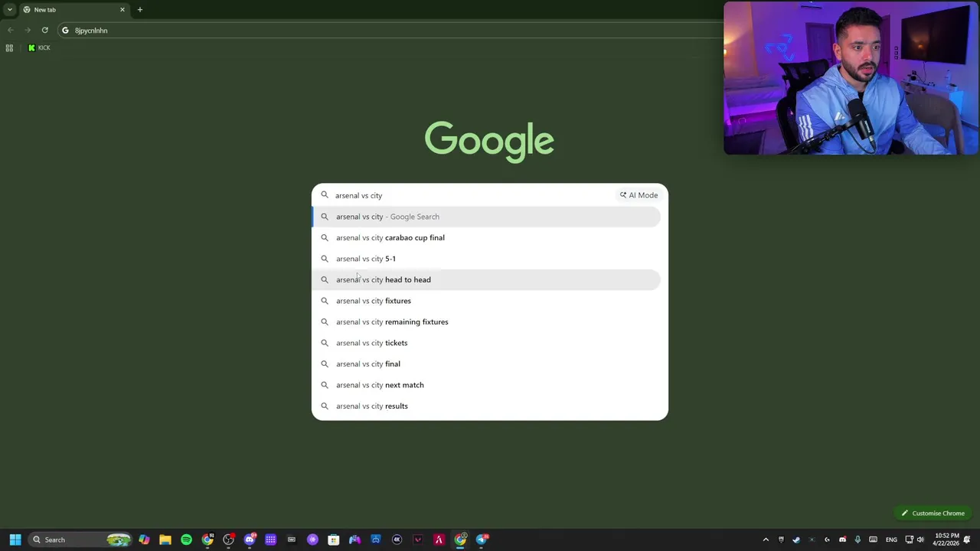Open volume control speaker icon

pos(920,540)
